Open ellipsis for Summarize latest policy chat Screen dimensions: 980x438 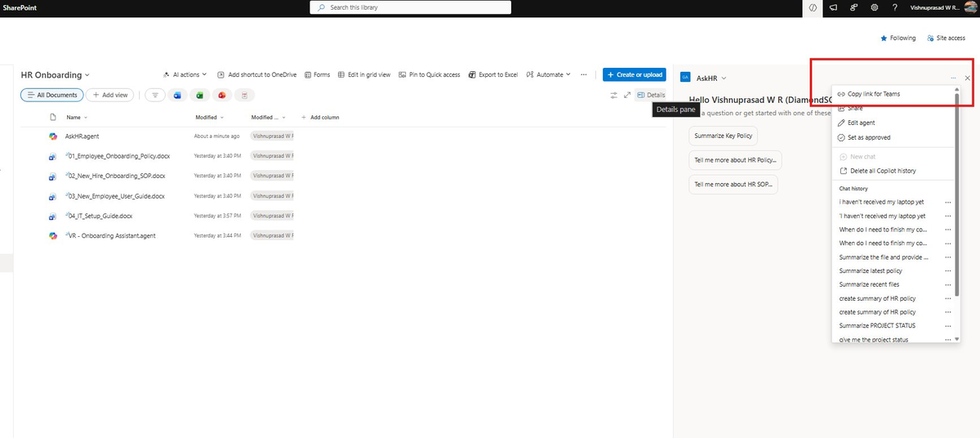click(x=947, y=271)
